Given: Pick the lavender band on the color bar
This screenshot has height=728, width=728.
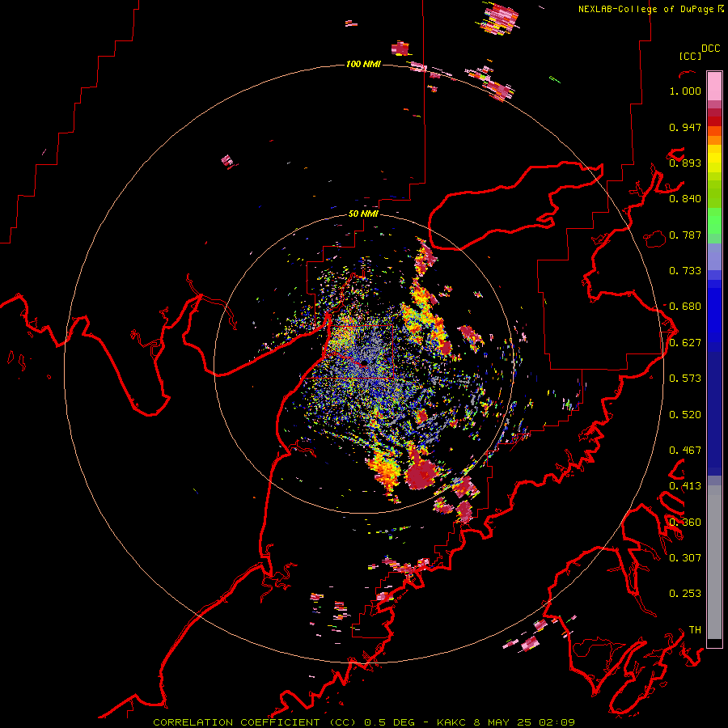Looking at the screenshot, I should tap(714, 256).
